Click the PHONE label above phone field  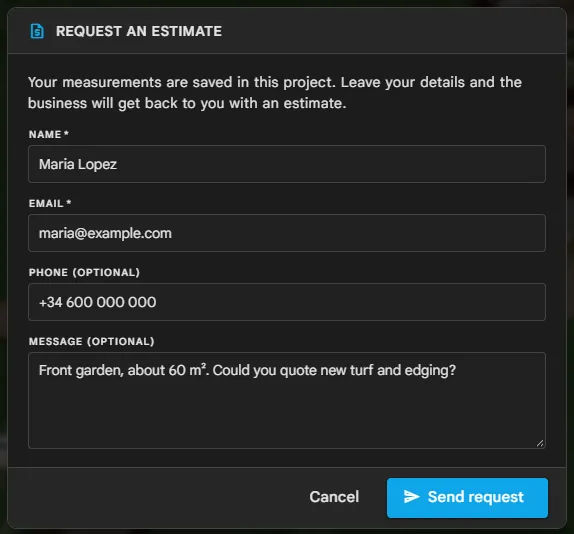point(48,273)
